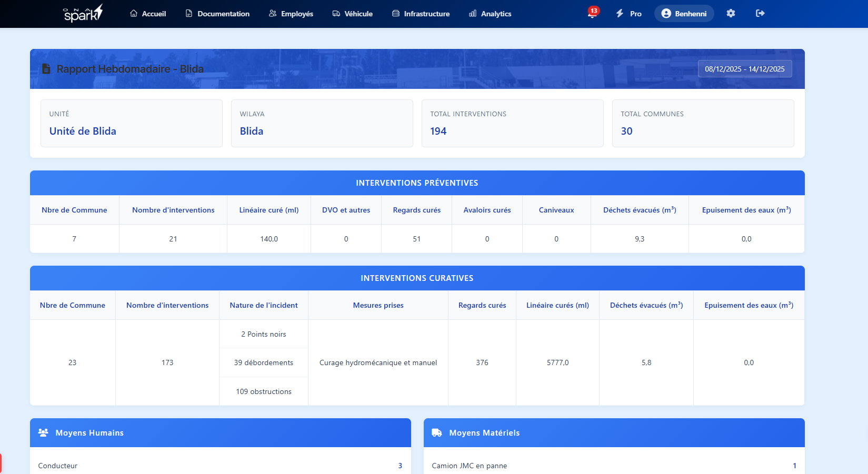
Task: Click the Moyens Matériels truck icon
Action: 437,432
